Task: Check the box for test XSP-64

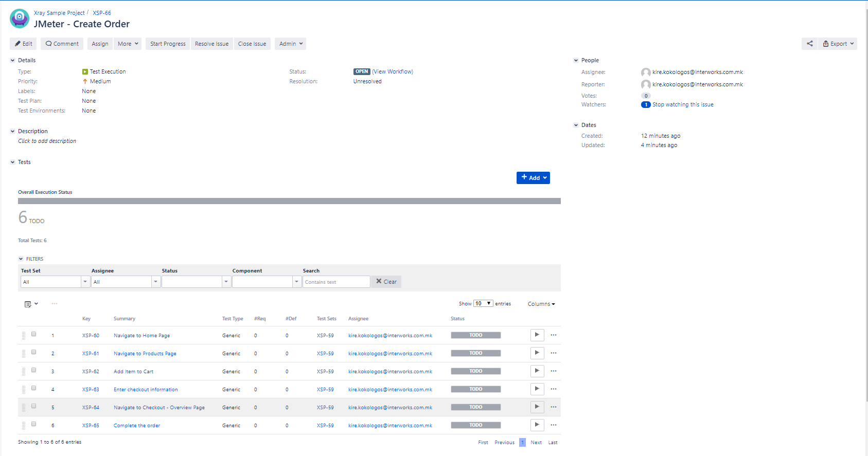Action: (x=34, y=406)
